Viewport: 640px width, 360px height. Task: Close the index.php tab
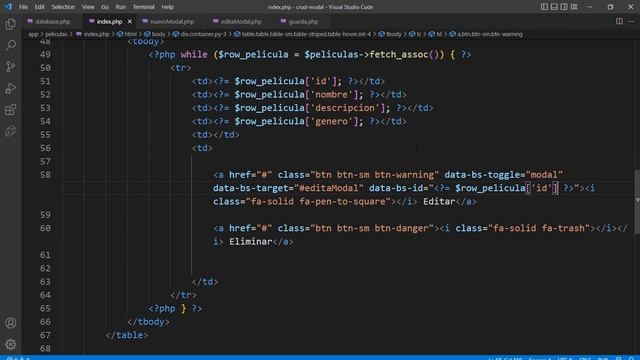click(129, 22)
